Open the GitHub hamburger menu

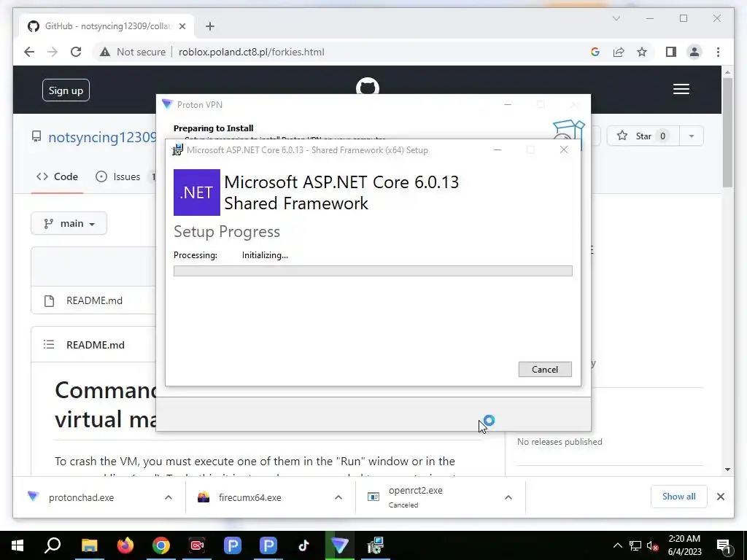point(681,89)
